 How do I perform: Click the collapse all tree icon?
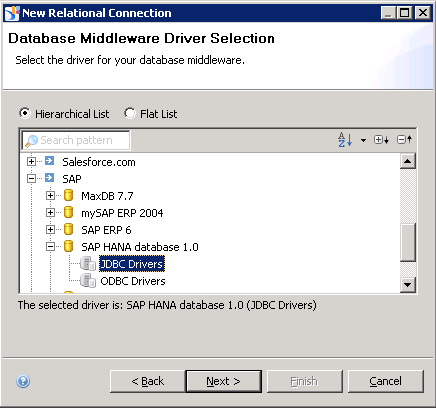coord(404,139)
